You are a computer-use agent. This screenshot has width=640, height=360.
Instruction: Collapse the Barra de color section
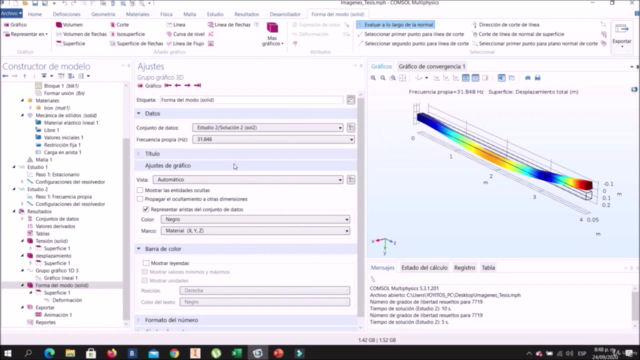click(138, 249)
